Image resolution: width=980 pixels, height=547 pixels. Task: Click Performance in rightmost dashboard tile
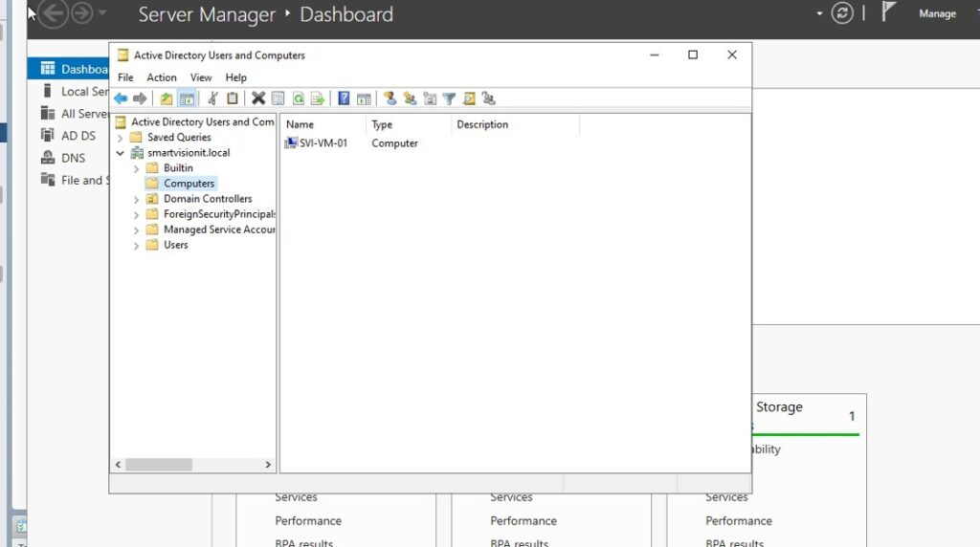[x=739, y=521]
